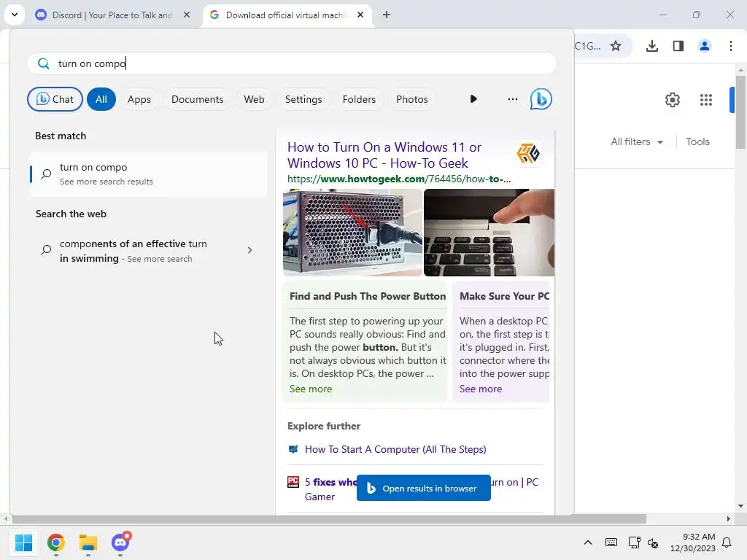Open Chrome downloads icon
747x560 pixels.
tap(651, 46)
